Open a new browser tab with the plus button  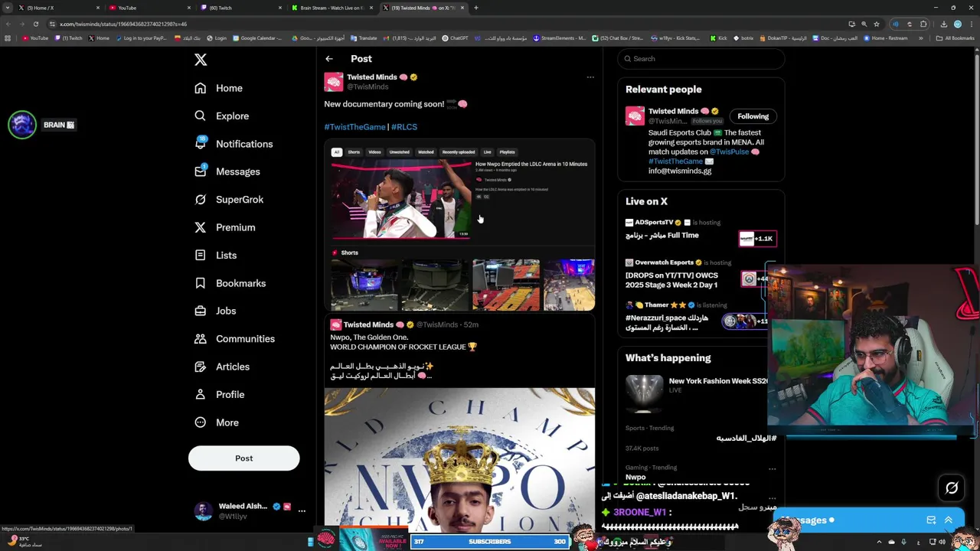(475, 8)
